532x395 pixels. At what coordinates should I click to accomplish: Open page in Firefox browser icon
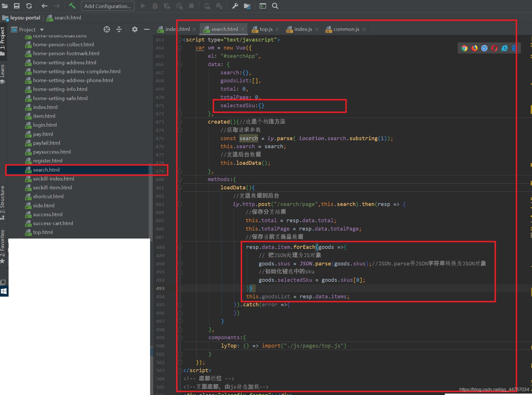475,48
